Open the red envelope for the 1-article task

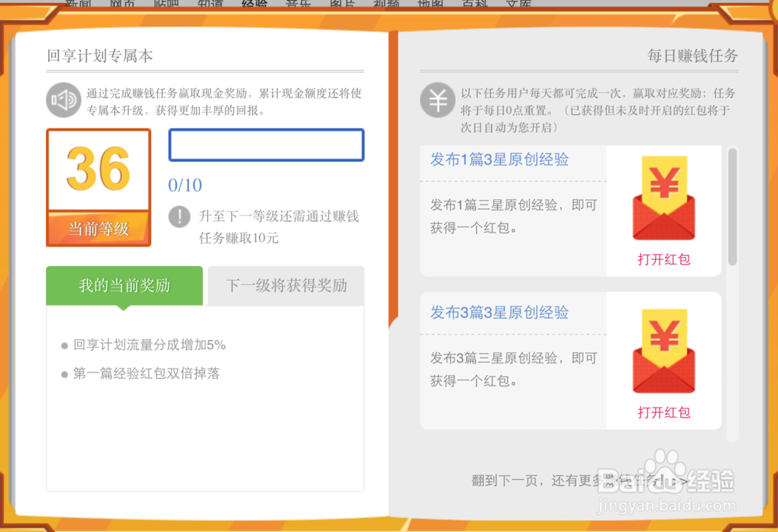pos(664,197)
